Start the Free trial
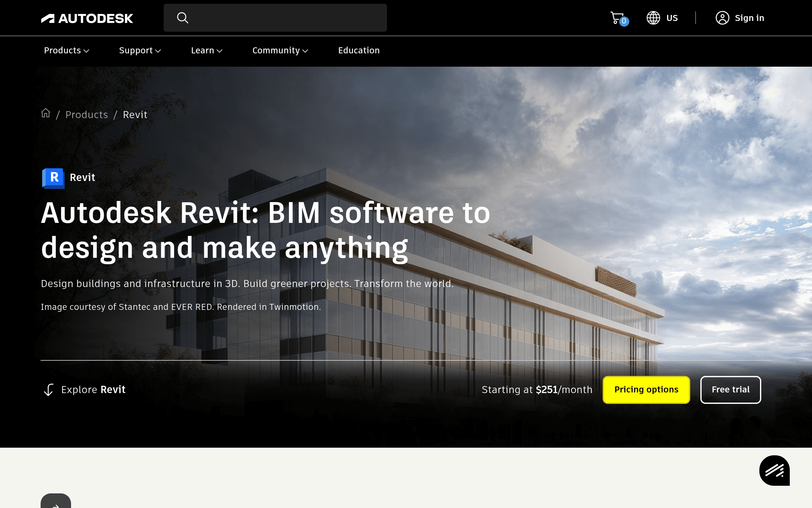 (730, 390)
